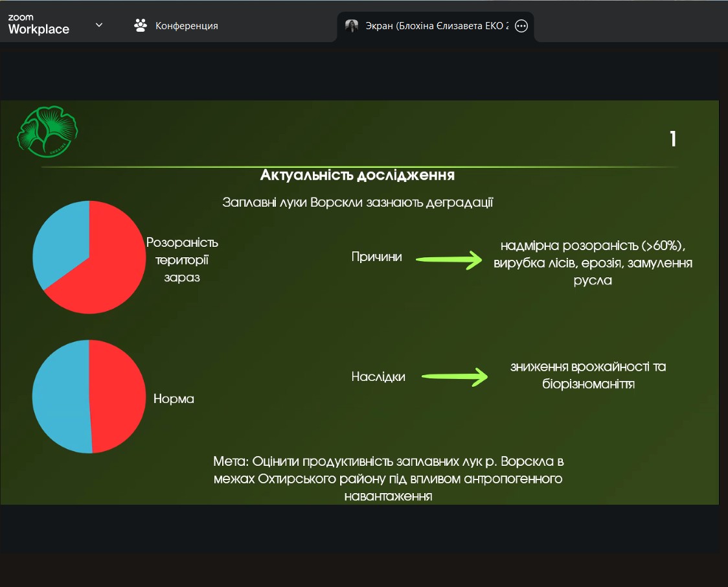728x587 pixels.
Task: Click the Мета paragraph at the slide bottom
Action: [x=388, y=479]
